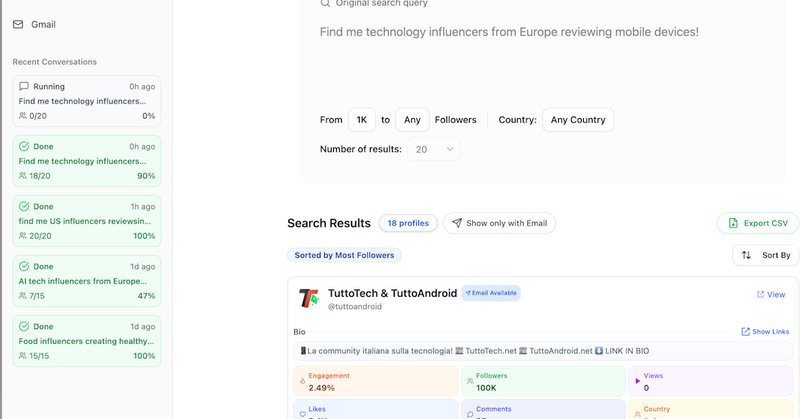Screen dimensions: 800x419
Task: Click external link icon beside View
Action: (760, 294)
